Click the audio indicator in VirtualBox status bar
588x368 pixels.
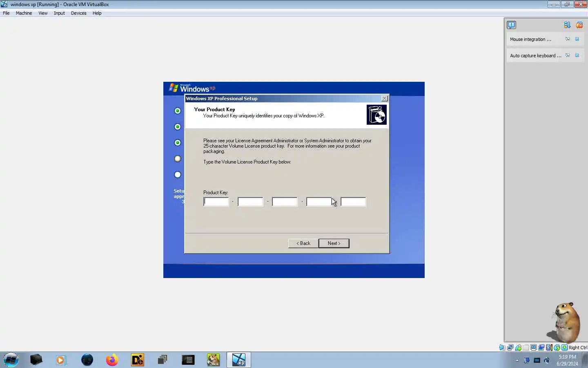click(x=502, y=347)
